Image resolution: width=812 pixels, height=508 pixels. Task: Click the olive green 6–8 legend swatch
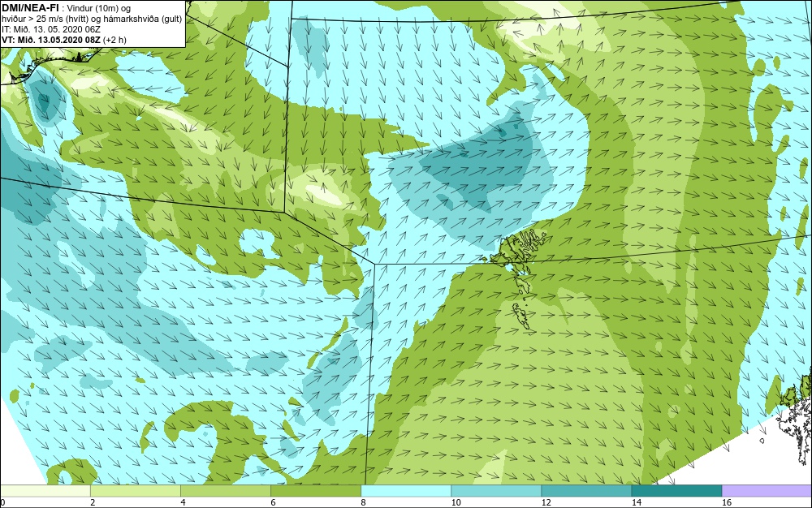coord(316,490)
